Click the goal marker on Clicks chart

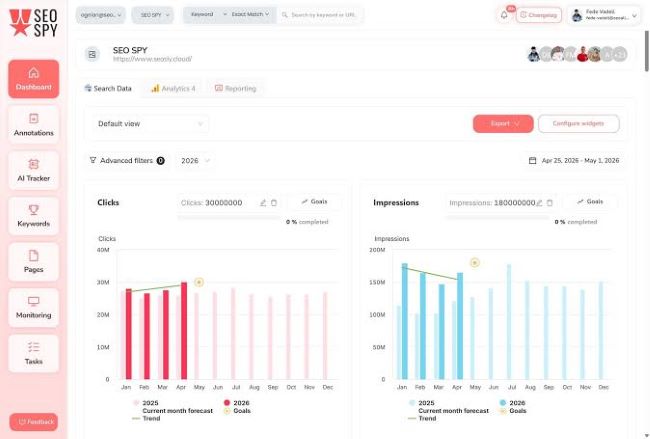[x=199, y=282]
